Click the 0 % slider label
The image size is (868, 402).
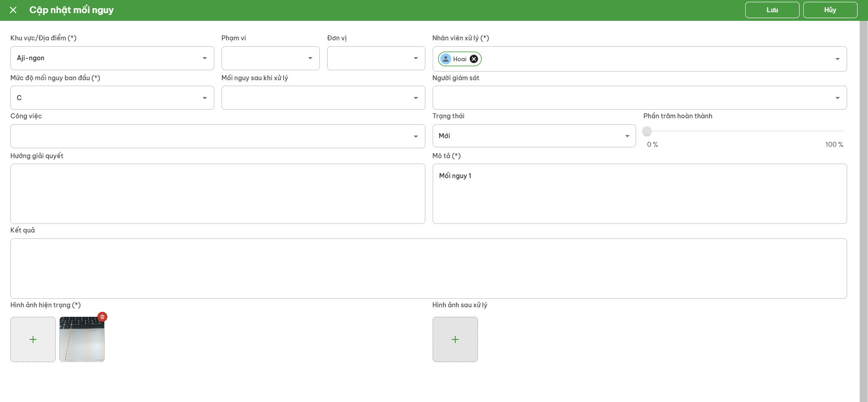(x=652, y=145)
